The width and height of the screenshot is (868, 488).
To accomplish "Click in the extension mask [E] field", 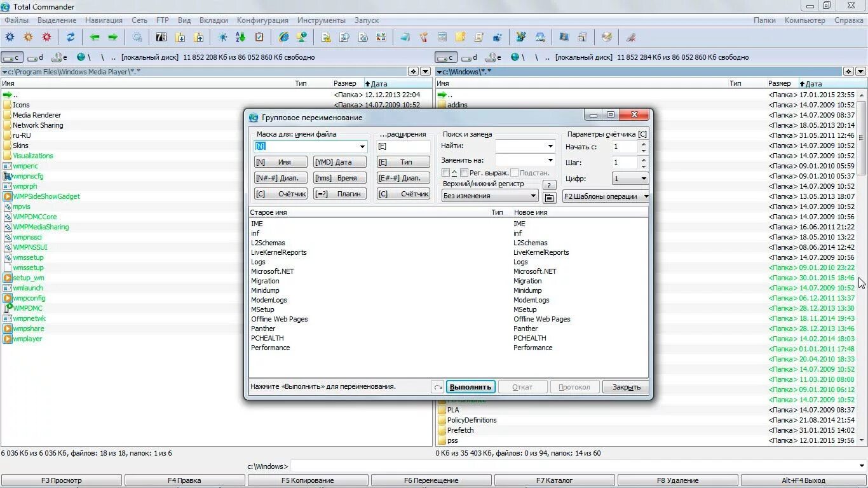I will pos(403,146).
